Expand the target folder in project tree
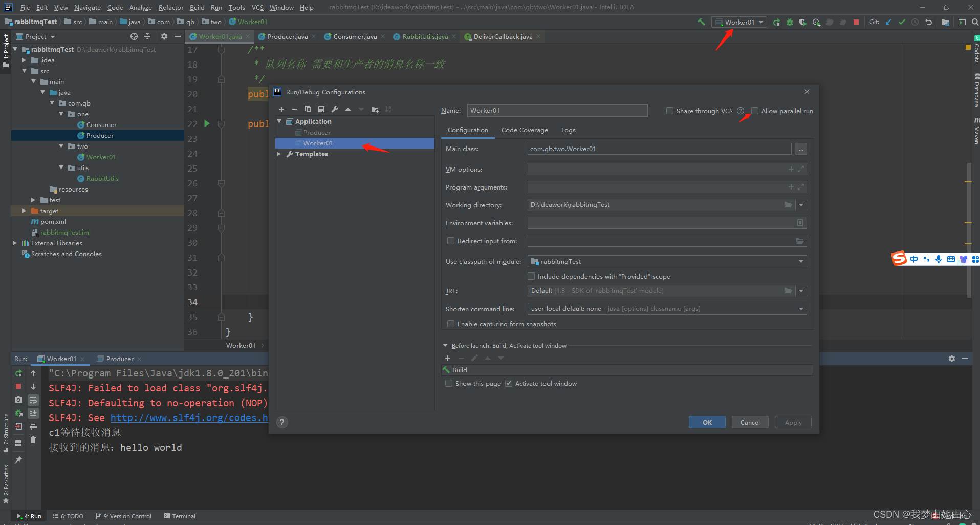 pos(24,211)
